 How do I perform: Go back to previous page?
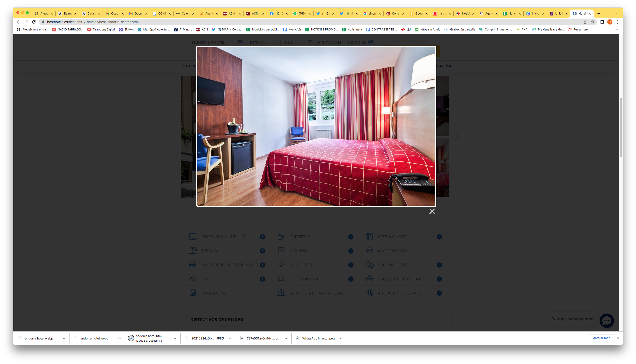pos(18,22)
